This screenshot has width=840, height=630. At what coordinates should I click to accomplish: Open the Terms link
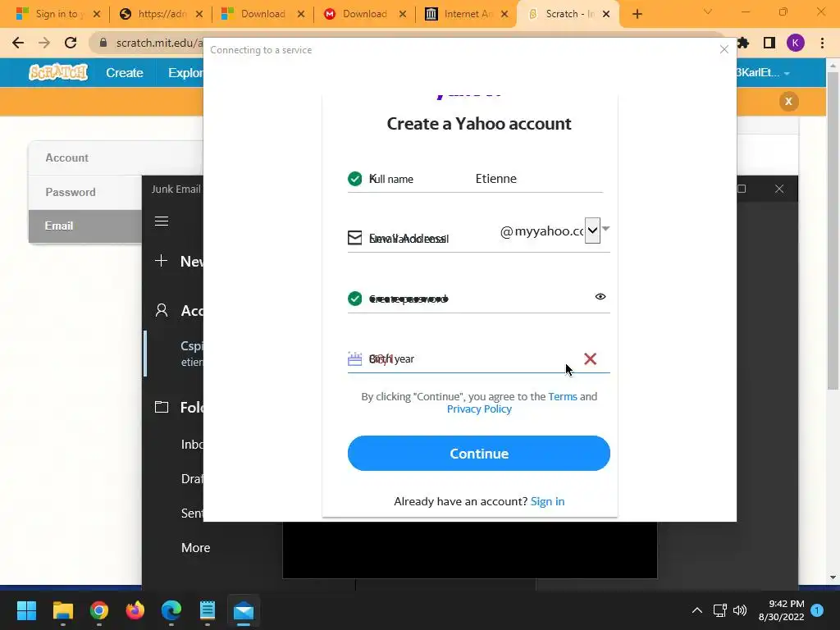(x=563, y=396)
